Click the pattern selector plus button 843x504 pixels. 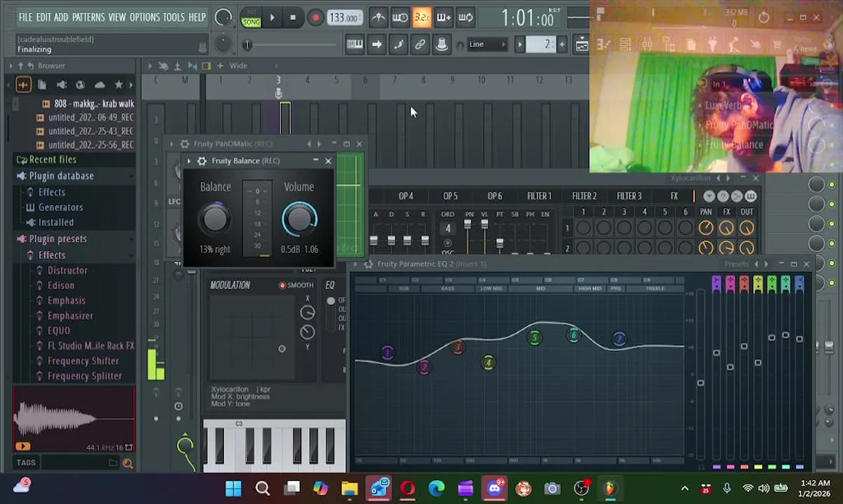click(562, 45)
